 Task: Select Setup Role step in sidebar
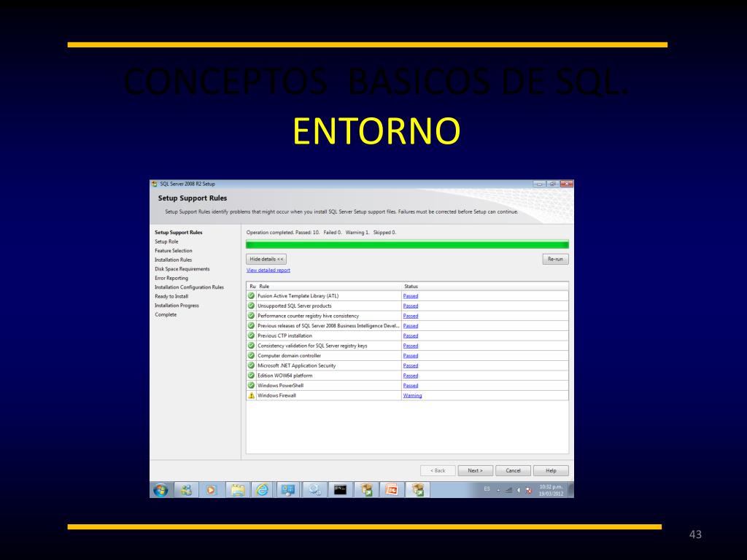(x=166, y=241)
